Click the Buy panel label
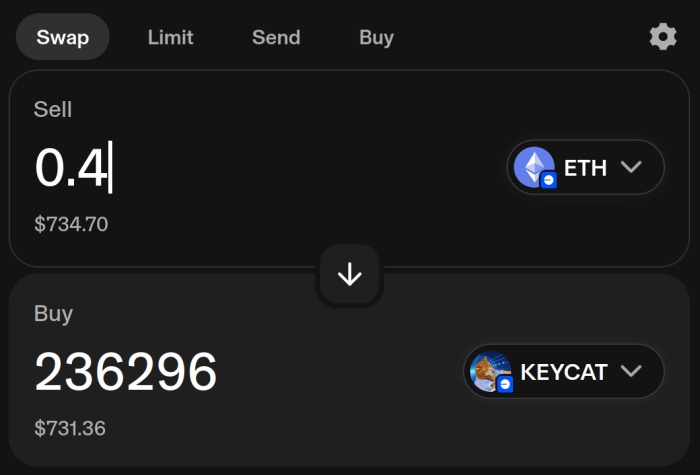 [53, 314]
